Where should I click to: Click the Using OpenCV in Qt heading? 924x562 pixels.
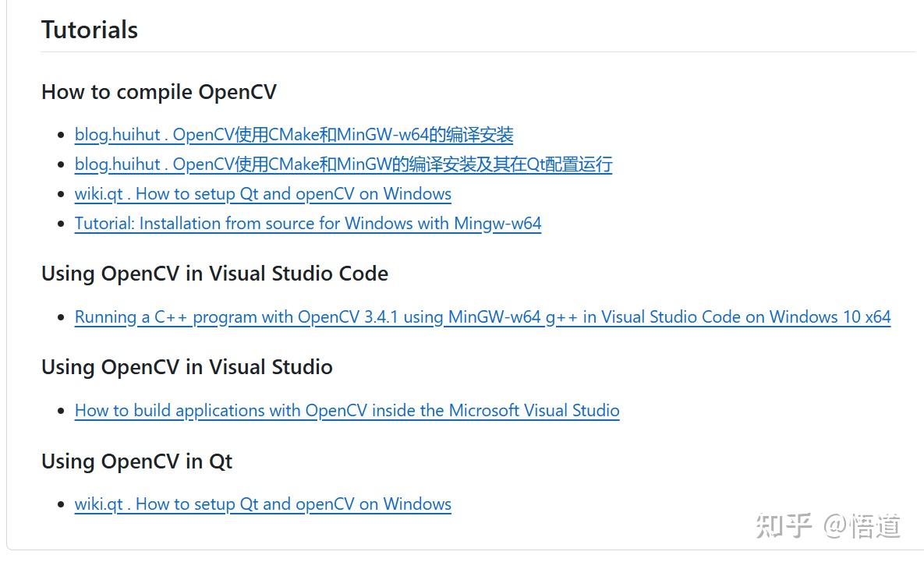[137, 461]
